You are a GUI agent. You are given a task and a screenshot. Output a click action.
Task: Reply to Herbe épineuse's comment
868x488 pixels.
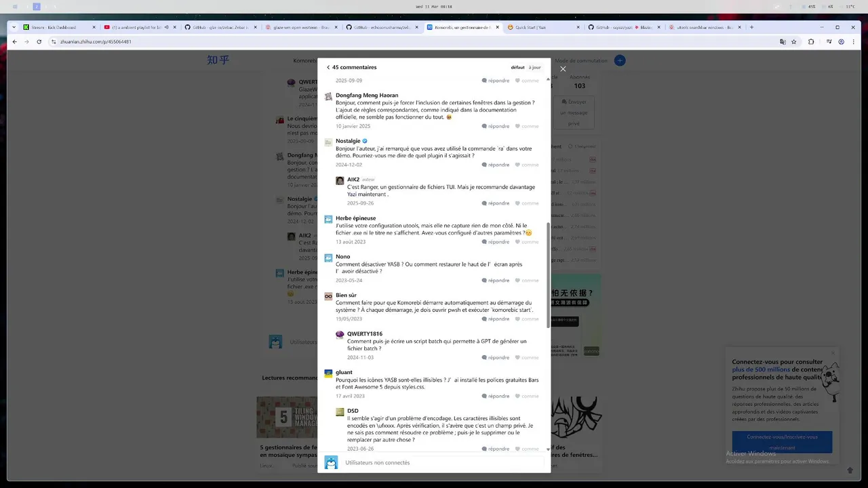click(496, 242)
